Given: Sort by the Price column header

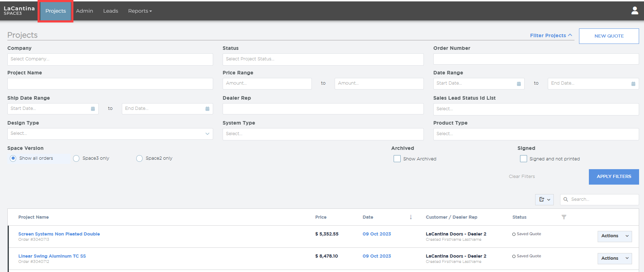Looking at the screenshot, I should click(321, 217).
